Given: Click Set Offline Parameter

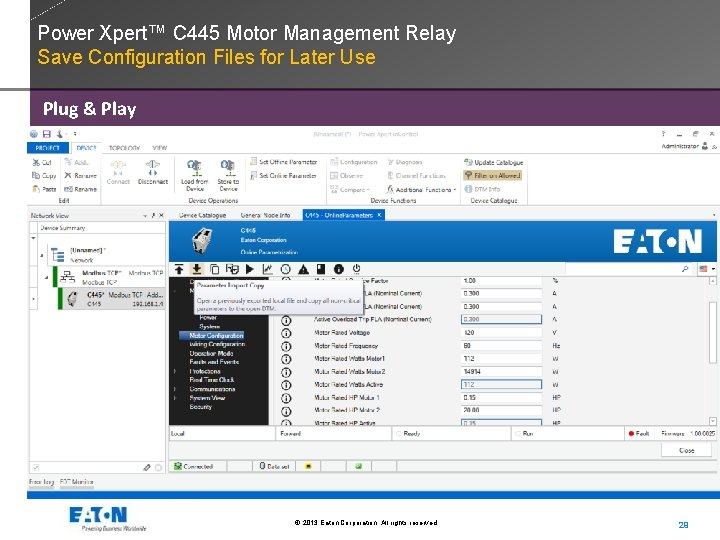Looking at the screenshot, I should point(284,162).
